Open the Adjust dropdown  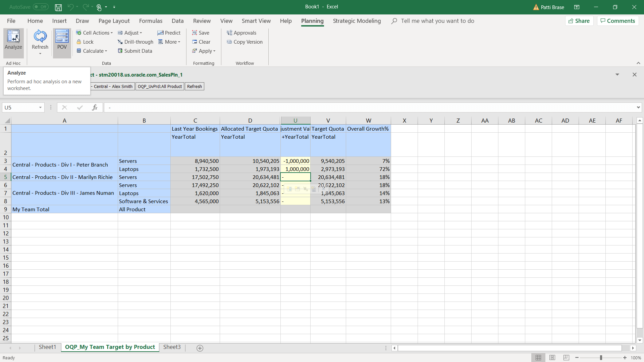click(130, 33)
